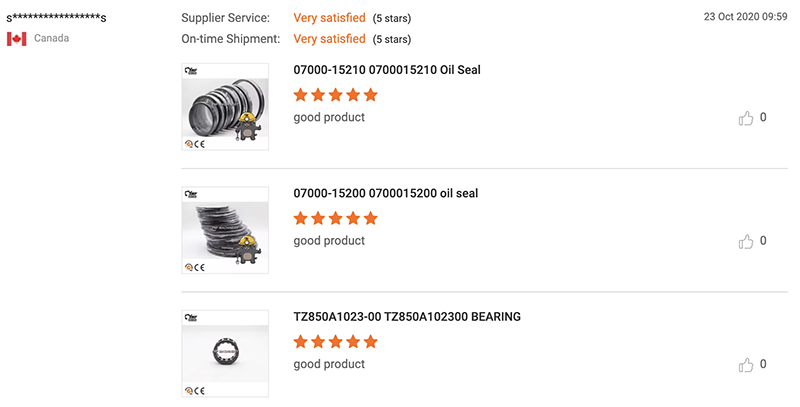Like the 07000-15210 Oil Seal review

coord(745,118)
